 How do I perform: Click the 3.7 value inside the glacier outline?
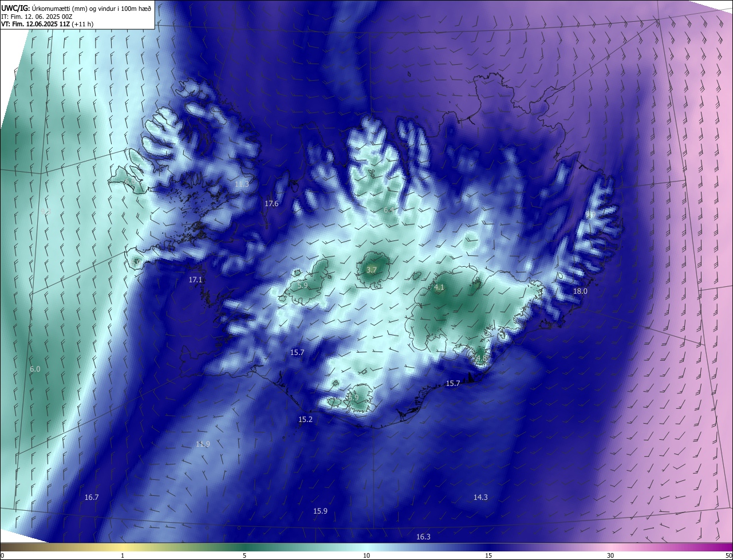(371, 270)
